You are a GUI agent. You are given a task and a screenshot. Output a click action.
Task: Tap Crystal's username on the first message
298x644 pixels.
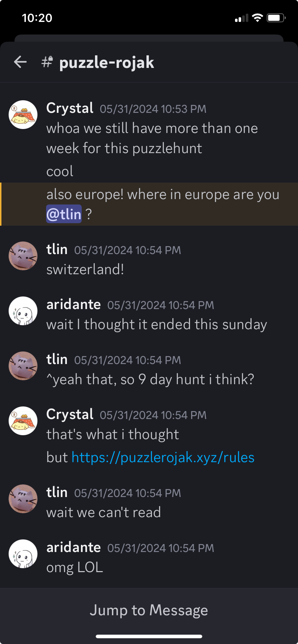tap(70, 108)
